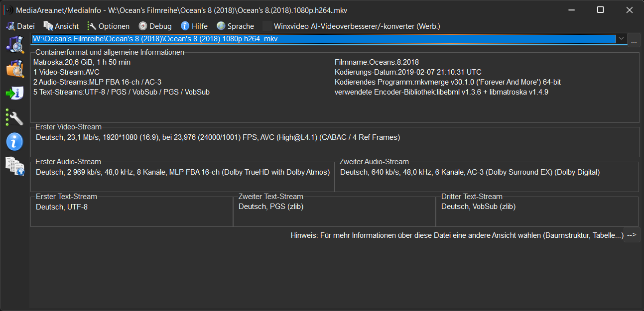Open the Ansicht menu

tap(61, 26)
